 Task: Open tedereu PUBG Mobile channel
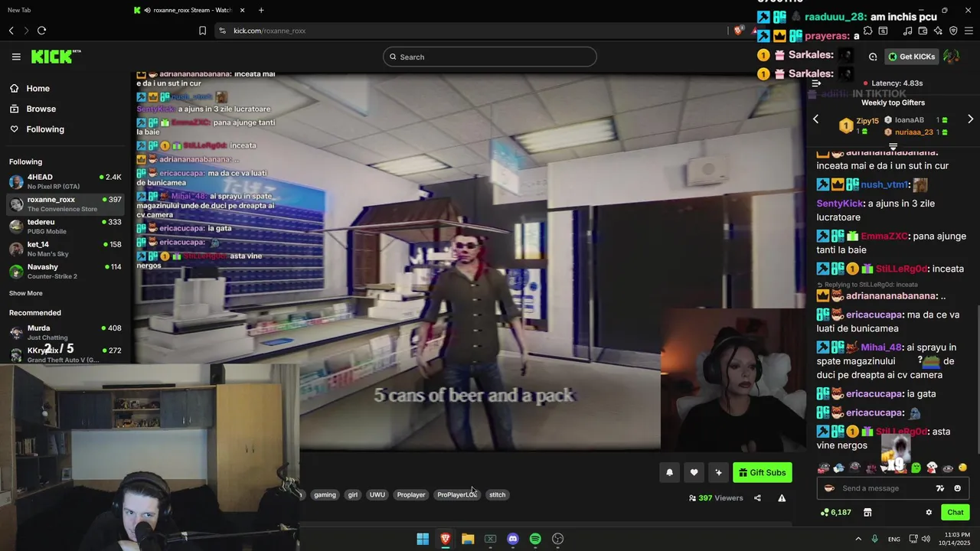pos(65,227)
